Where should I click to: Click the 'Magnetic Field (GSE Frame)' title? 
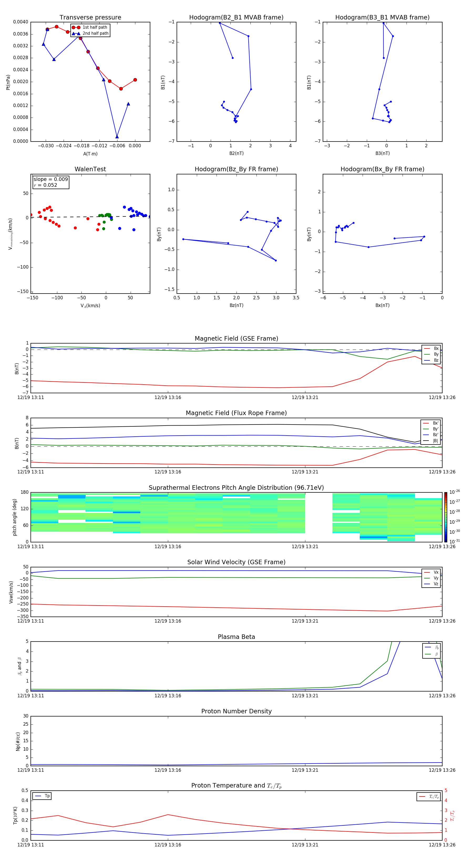[236, 339]
